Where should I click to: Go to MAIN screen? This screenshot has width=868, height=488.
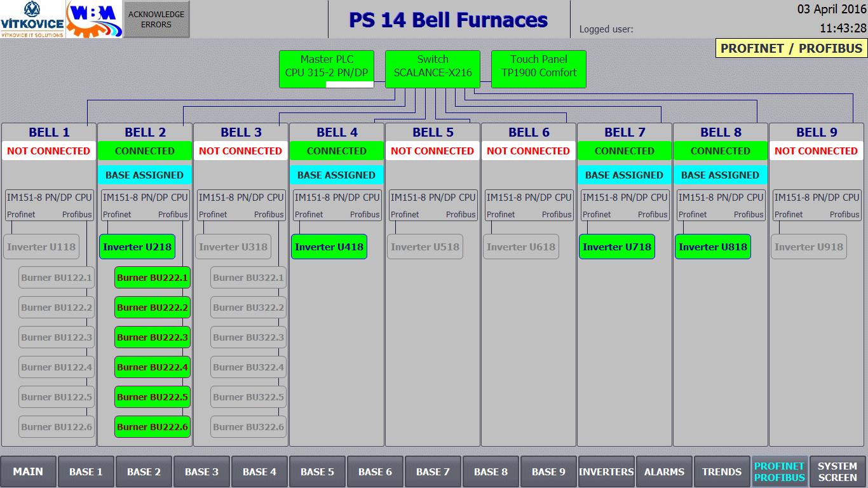[x=29, y=471]
